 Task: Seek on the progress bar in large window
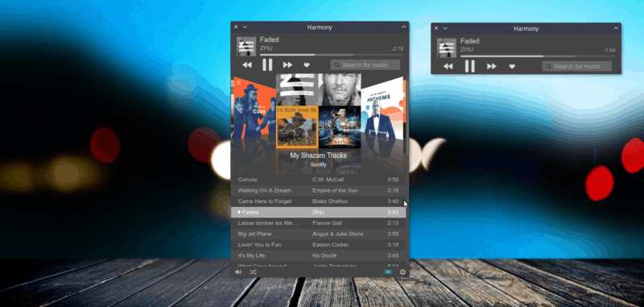pos(332,54)
